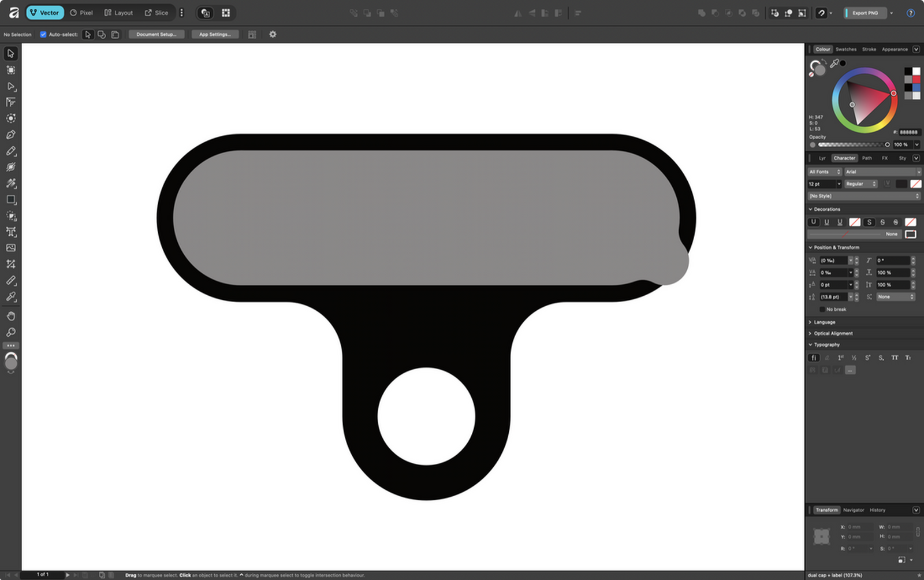The height and width of the screenshot is (580, 924).
Task: Toggle standard ligatures (fi) typography button
Action: pyautogui.click(x=814, y=358)
